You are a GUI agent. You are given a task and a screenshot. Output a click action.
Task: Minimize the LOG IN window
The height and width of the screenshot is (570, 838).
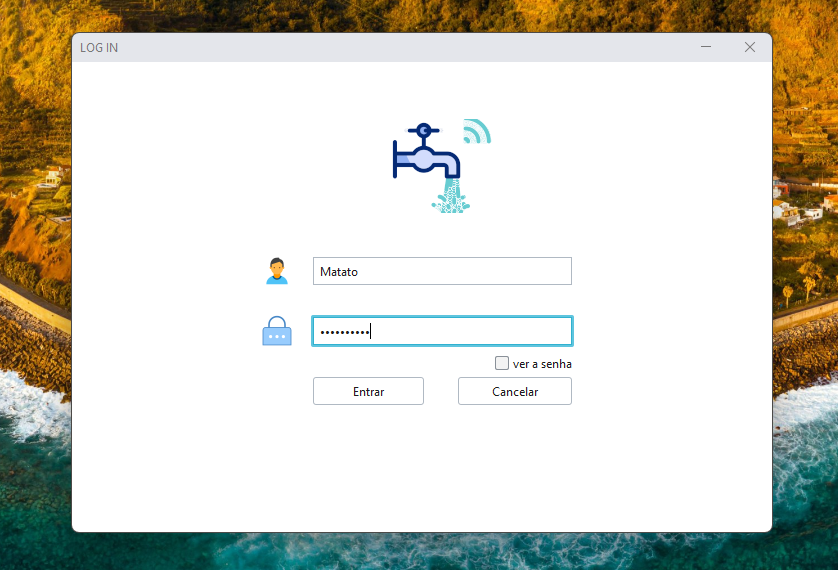(x=706, y=47)
